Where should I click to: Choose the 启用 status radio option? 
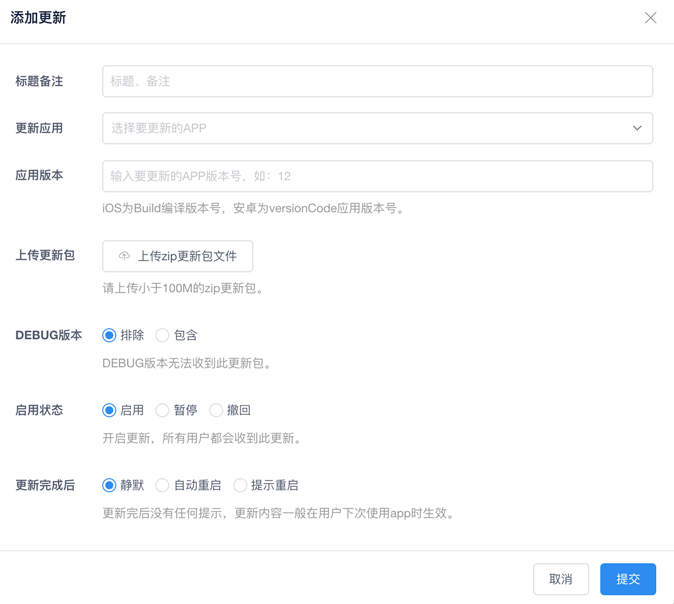(x=123, y=410)
